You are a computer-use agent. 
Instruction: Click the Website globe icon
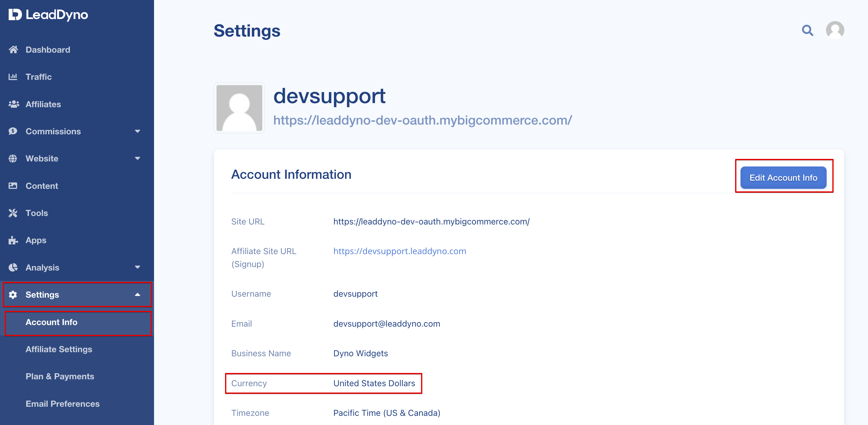tap(13, 159)
